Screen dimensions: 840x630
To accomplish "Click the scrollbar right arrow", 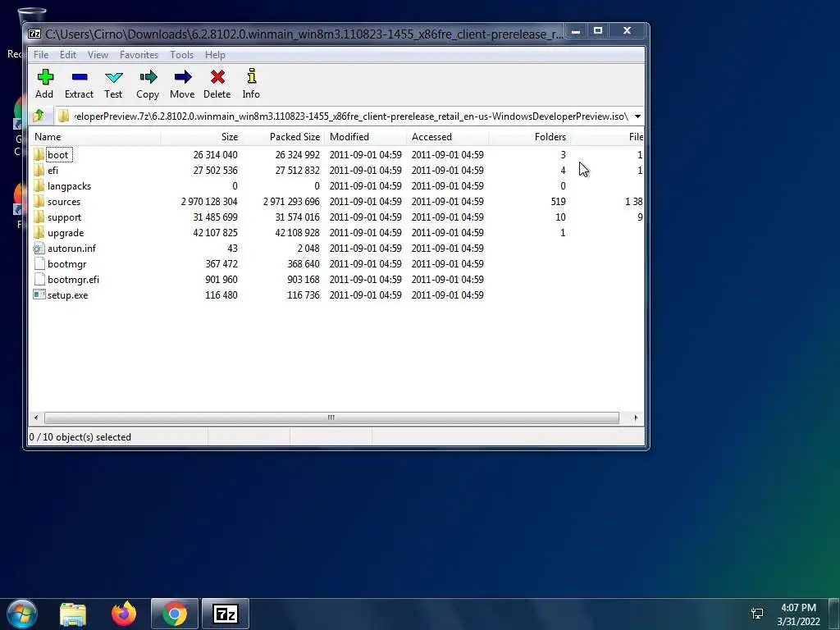I will [x=636, y=418].
